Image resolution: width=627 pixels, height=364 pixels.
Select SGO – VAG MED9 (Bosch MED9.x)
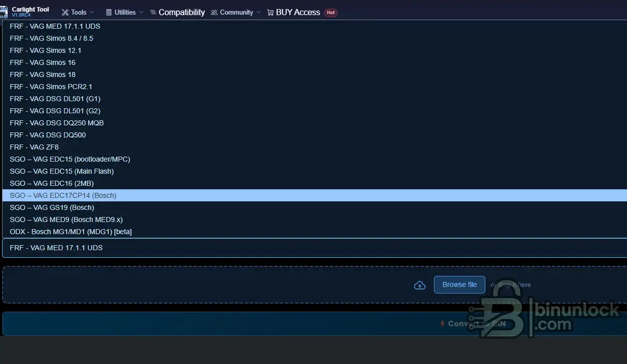click(315, 220)
